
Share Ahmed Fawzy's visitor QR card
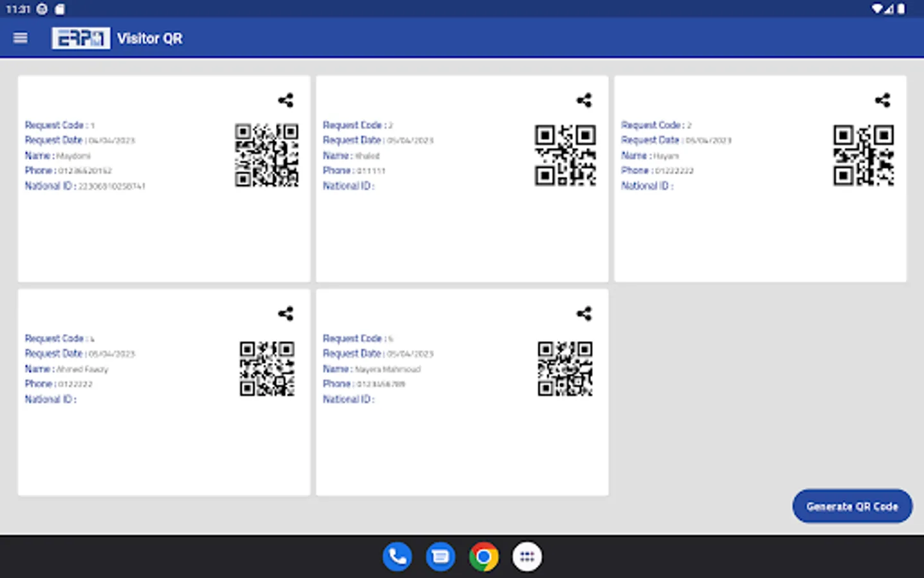pyautogui.click(x=286, y=313)
